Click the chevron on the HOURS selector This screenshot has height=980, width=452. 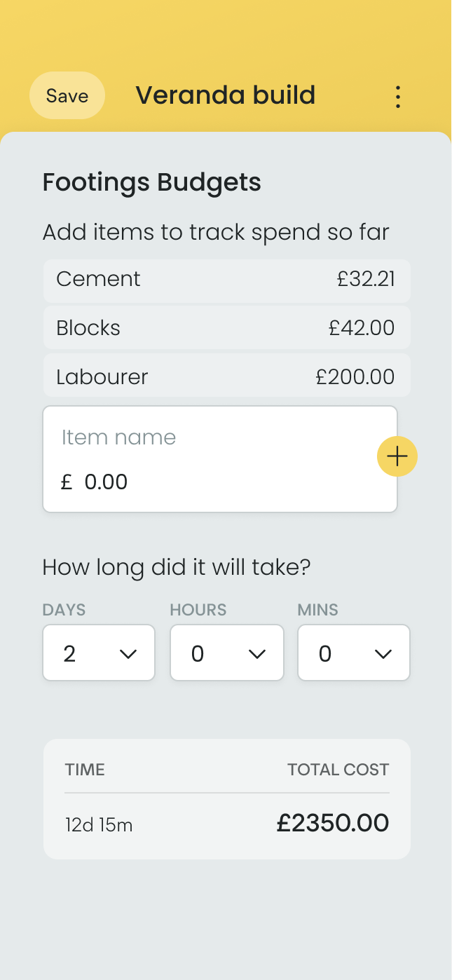pyautogui.click(x=256, y=653)
